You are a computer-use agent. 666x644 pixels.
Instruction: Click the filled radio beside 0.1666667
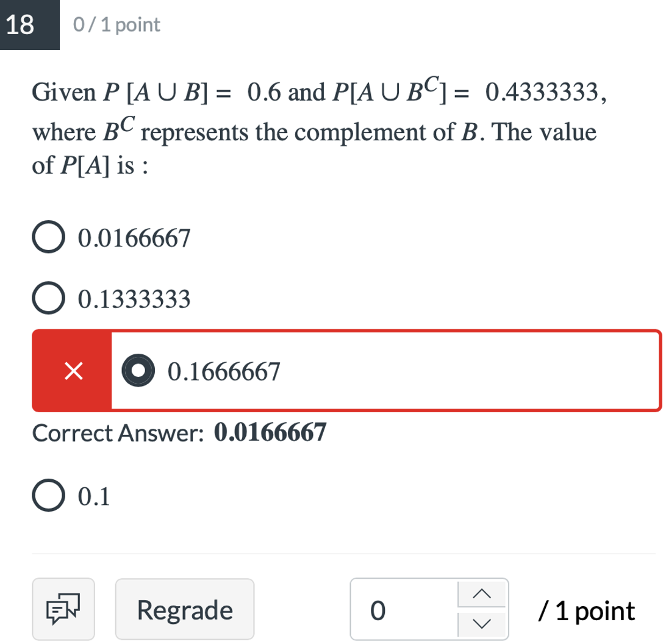click(x=138, y=370)
